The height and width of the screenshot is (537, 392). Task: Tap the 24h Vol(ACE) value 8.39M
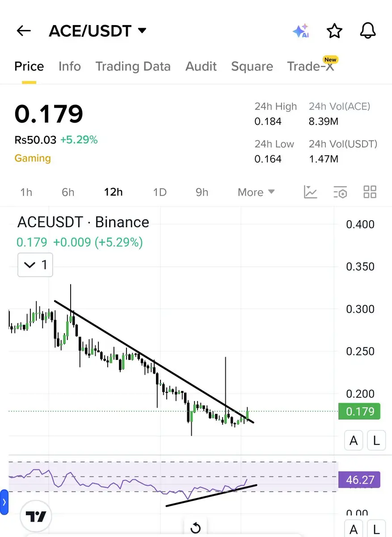click(324, 121)
